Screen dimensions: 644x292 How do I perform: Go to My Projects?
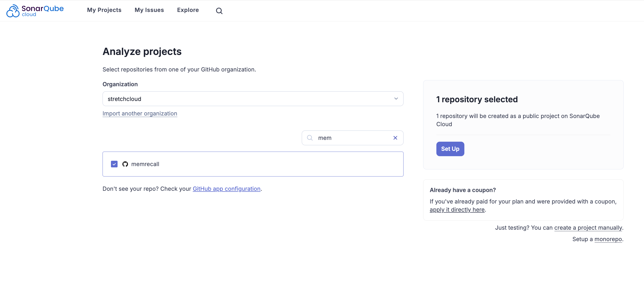click(x=104, y=10)
